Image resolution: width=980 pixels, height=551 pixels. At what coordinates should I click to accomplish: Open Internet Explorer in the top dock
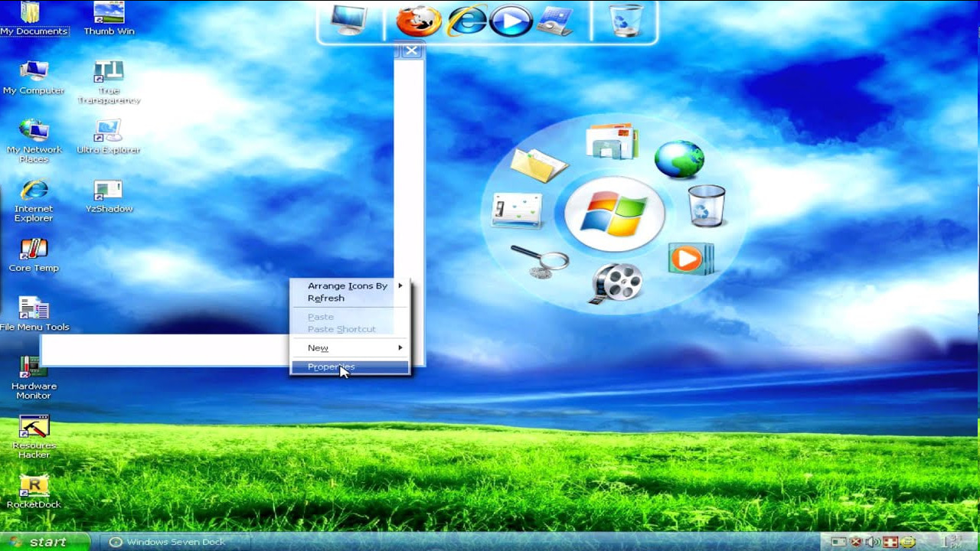coord(466,21)
